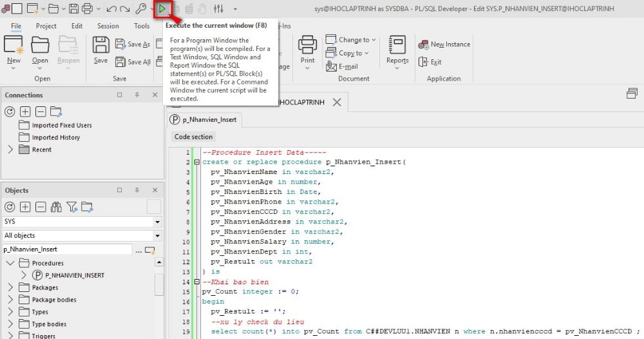Viewport: 644px width, 339px height.
Task: Click the Save As button
Action: [133, 44]
